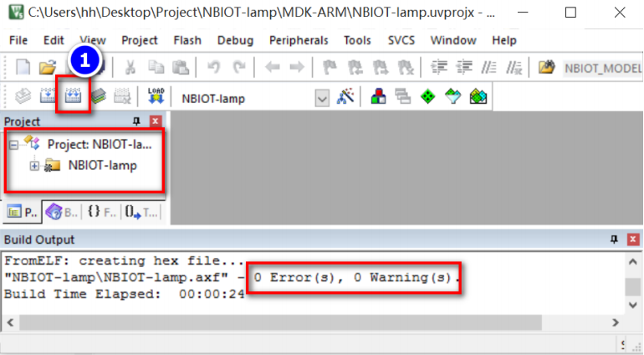The image size is (644, 355).
Task: Click the Build Output scroll down arrow
Action: [x=633, y=305]
